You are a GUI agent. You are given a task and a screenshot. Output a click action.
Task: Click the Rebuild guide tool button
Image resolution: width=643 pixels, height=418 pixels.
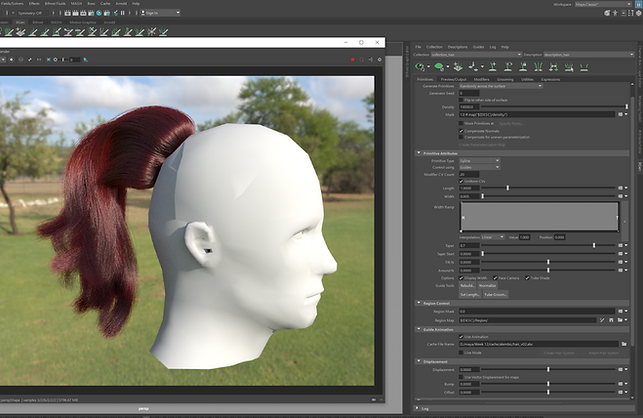[x=467, y=286]
